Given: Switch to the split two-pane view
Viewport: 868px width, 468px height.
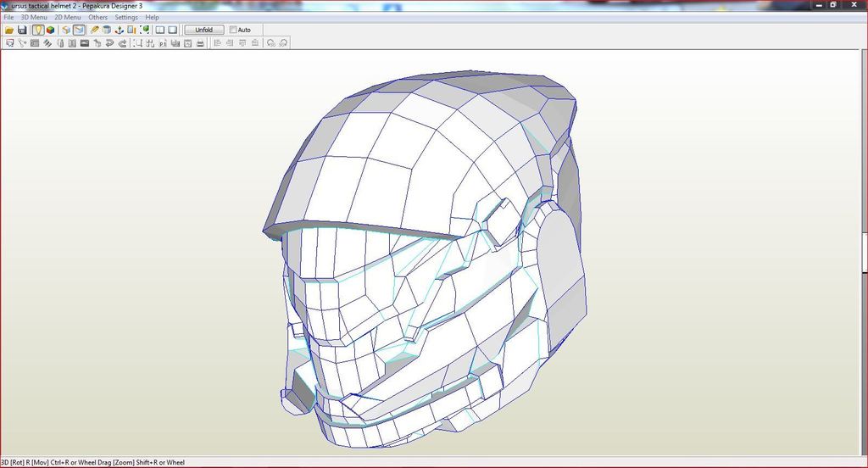Looking at the screenshot, I should (x=160, y=30).
